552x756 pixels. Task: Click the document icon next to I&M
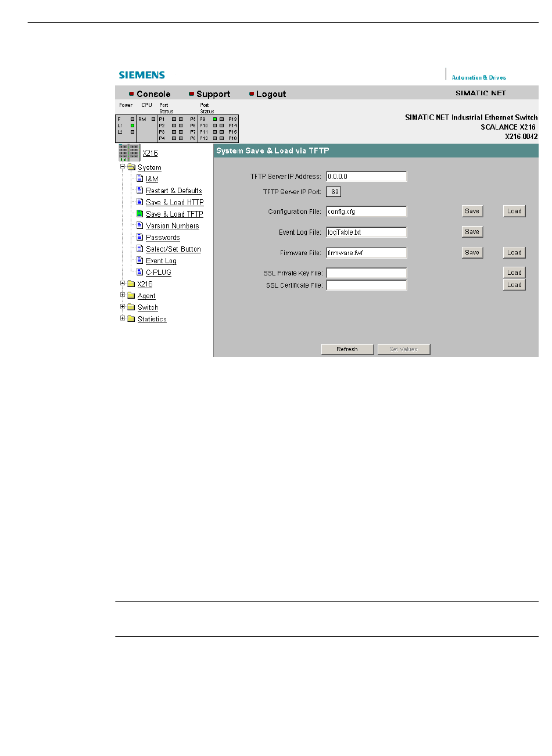click(x=140, y=178)
